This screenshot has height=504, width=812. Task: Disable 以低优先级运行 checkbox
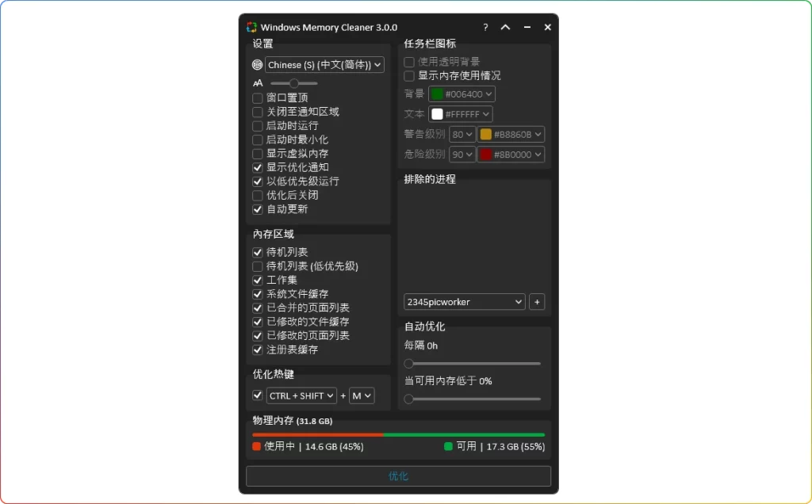[x=258, y=181]
